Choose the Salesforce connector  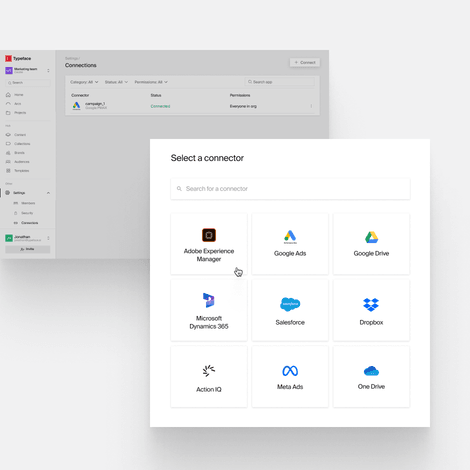[290, 310]
